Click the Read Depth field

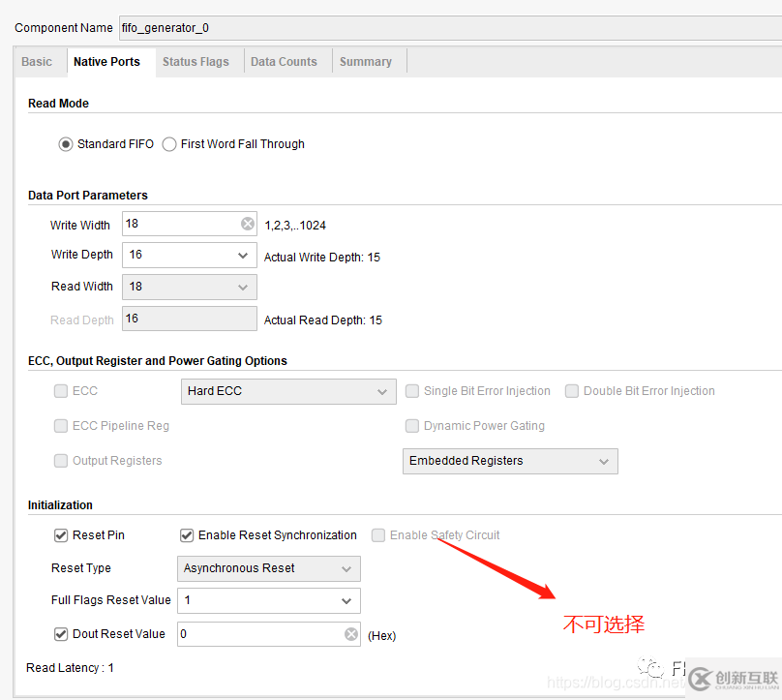[190, 319]
